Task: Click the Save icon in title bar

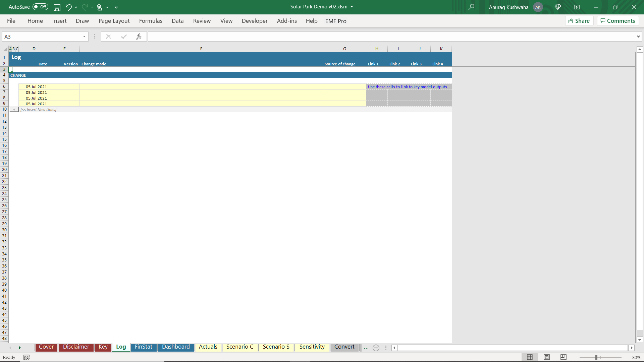Action: [57, 7]
